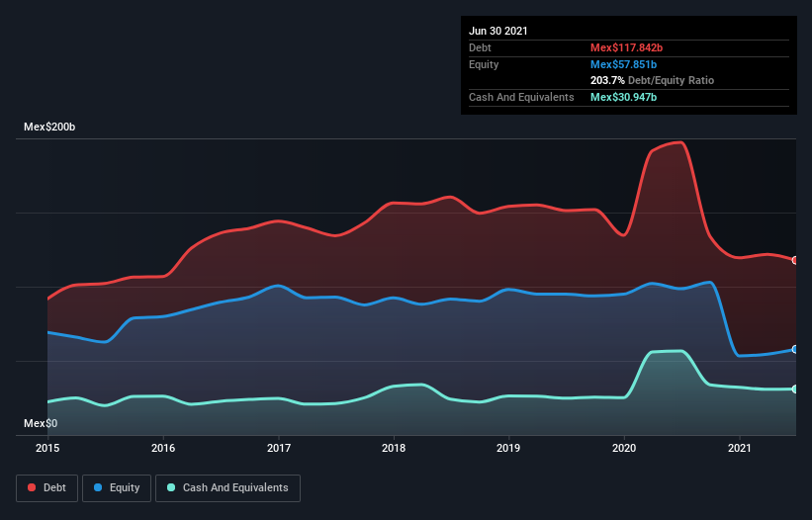This screenshot has width=812, height=520.
Task: Click the tooltip Equity row label
Action: pyautogui.click(x=484, y=64)
